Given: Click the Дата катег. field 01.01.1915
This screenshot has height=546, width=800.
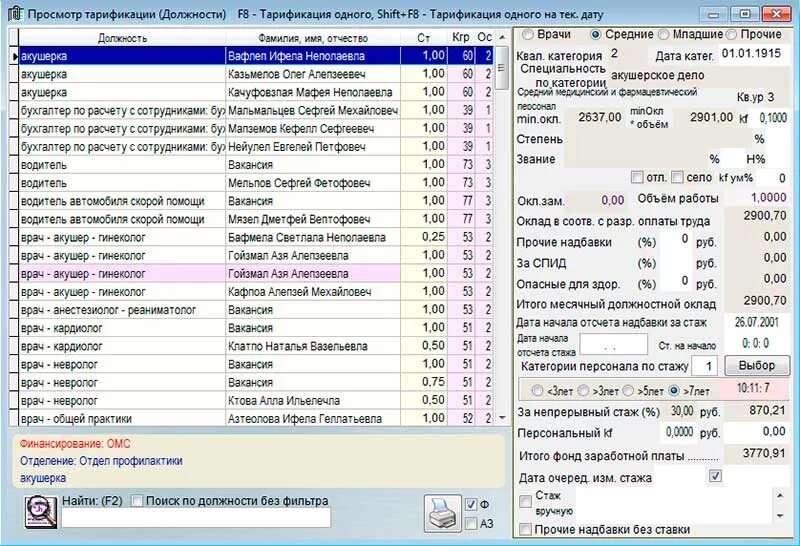Looking at the screenshot, I should tap(754, 54).
